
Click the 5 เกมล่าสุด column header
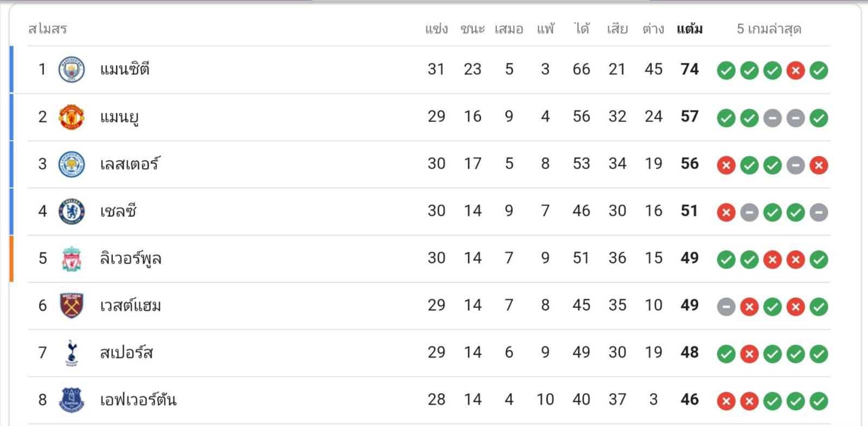(x=769, y=29)
